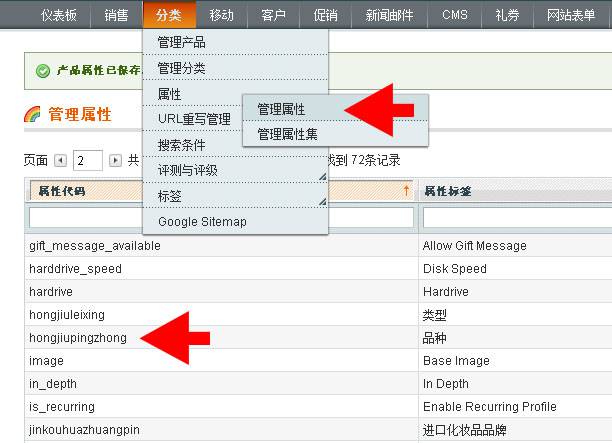Click the ascending sort arrow icon
The image size is (612, 443).
point(406,190)
